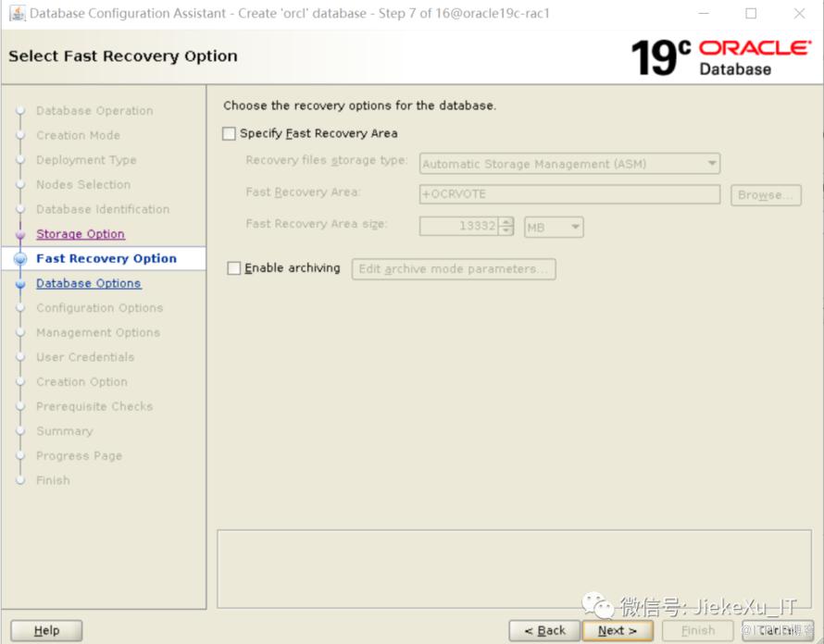Click the Creation Mode step label
The image size is (824, 644).
(79, 135)
